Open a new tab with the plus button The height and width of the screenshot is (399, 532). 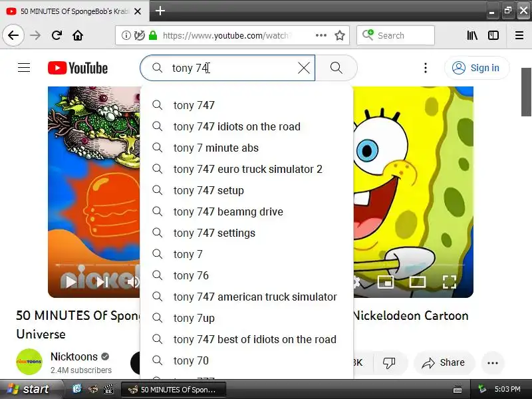(x=160, y=11)
